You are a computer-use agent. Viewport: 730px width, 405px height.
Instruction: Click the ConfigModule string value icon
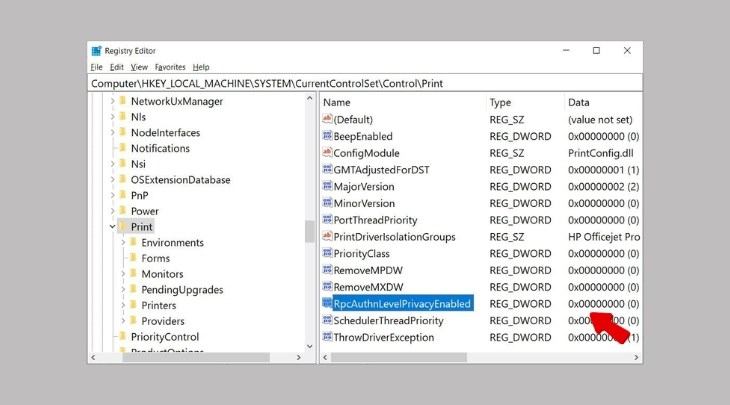[x=327, y=152]
